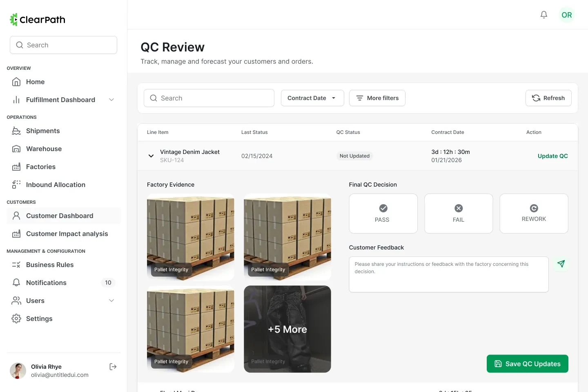Go to Customer Impact analysis page
This screenshot has width=588, height=392.
[x=64, y=234]
